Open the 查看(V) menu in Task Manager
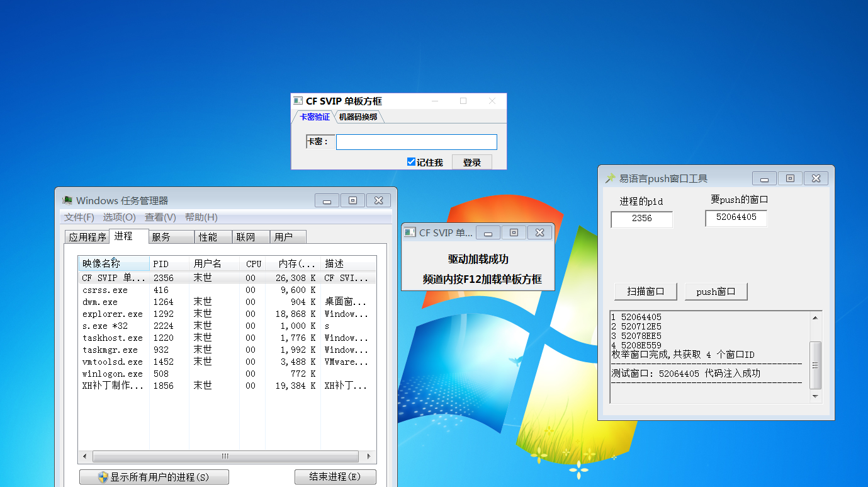The height and width of the screenshot is (487, 868). tap(161, 217)
